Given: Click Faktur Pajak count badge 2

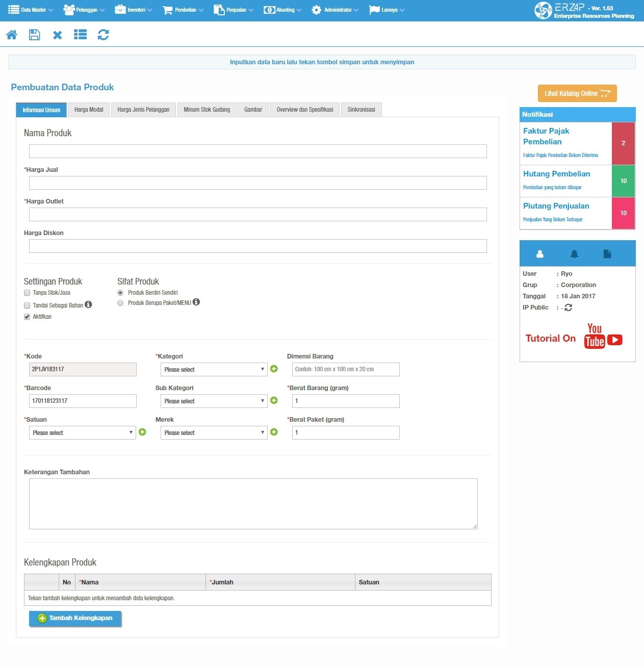Looking at the screenshot, I should 623,143.
